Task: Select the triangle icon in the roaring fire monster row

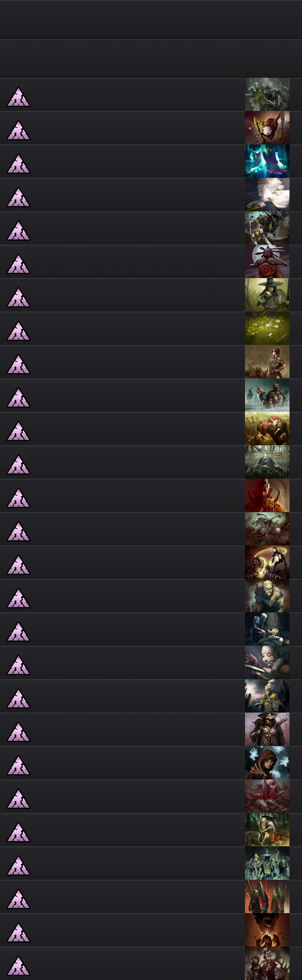Action: point(19,932)
